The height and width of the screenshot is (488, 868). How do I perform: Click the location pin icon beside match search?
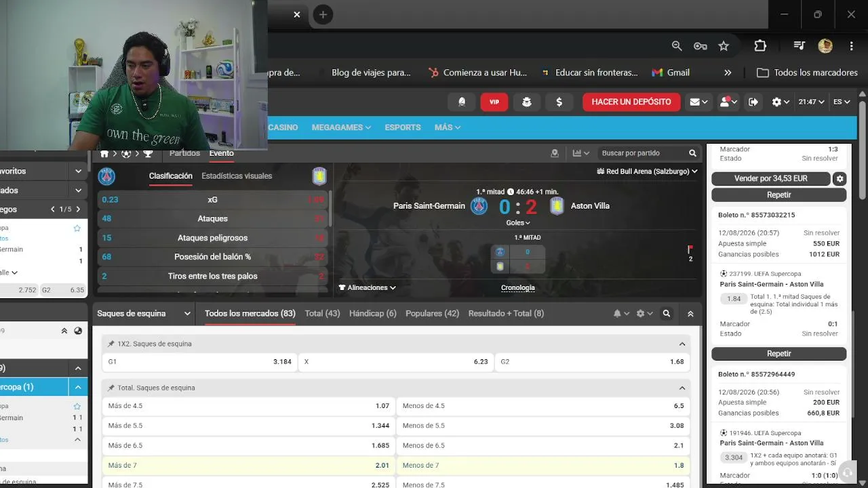[555, 153]
